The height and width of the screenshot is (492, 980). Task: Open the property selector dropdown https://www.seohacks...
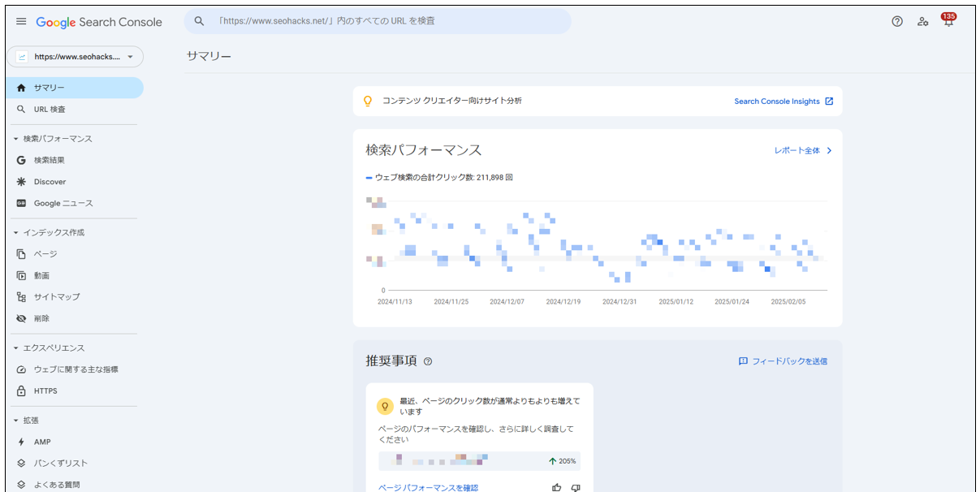coord(76,57)
